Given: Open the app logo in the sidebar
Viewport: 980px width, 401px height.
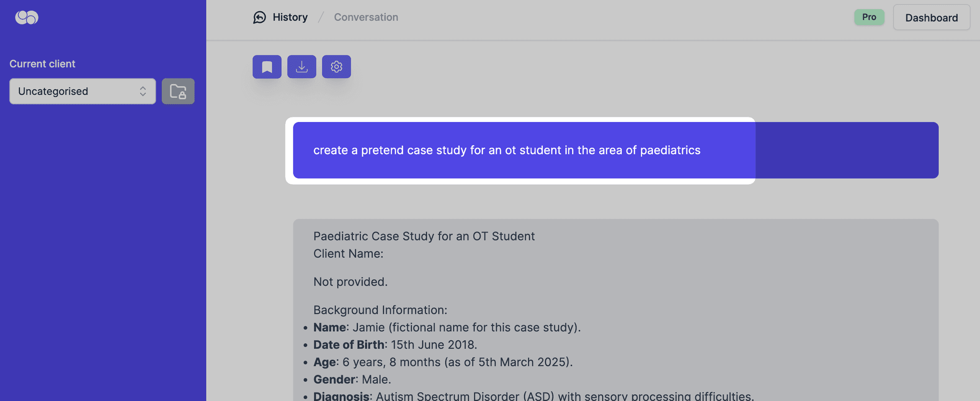Looking at the screenshot, I should tap(26, 17).
